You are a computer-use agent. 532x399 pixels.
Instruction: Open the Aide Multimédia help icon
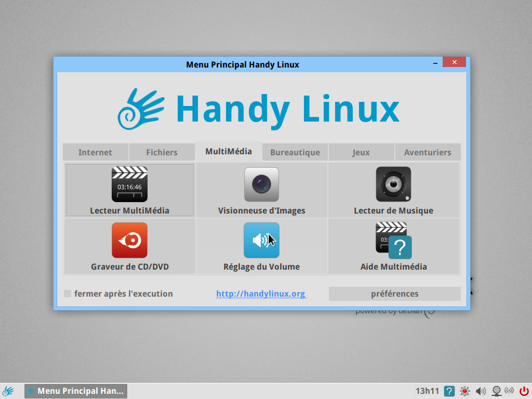coord(394,240)
